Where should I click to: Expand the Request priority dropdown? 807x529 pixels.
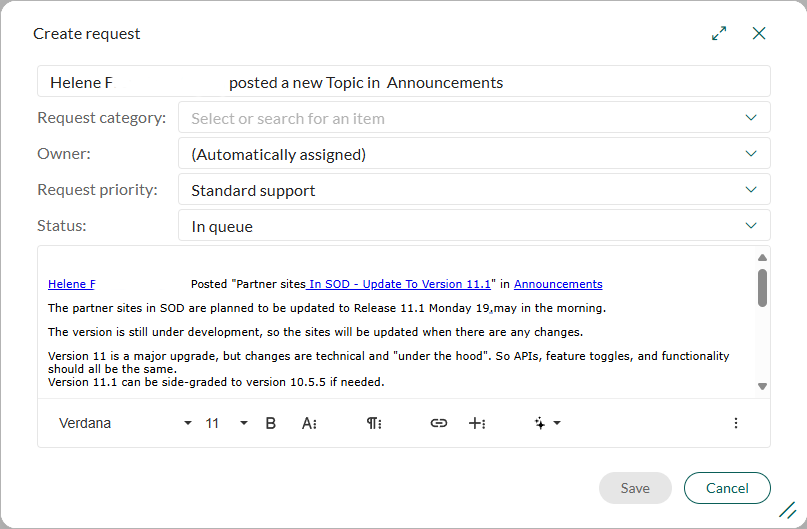point(474,189)
